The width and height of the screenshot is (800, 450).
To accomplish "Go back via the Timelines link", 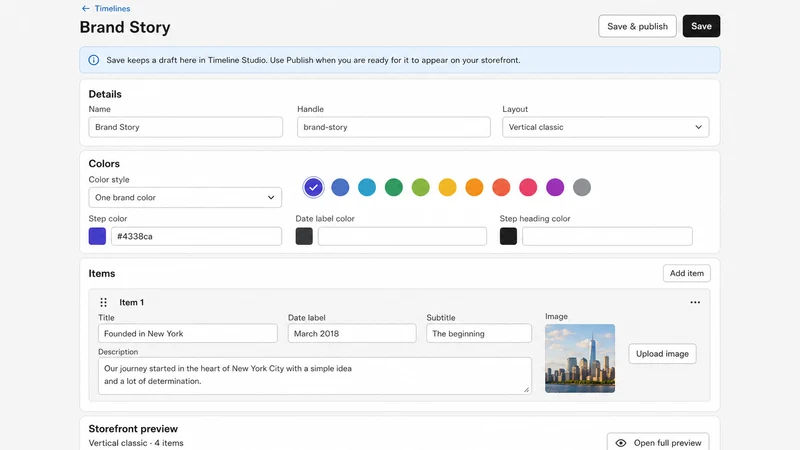I will [x=112, y=9].
